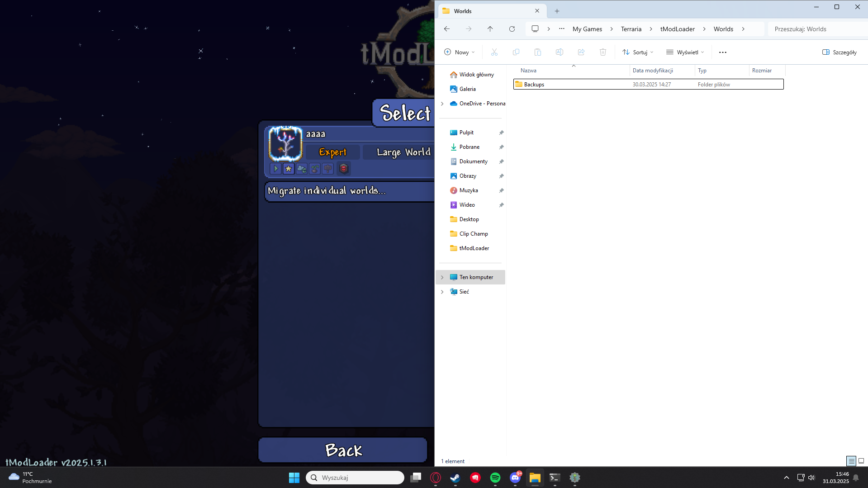Expand chevron after the monitor icon in address bar

pos(549,29)
